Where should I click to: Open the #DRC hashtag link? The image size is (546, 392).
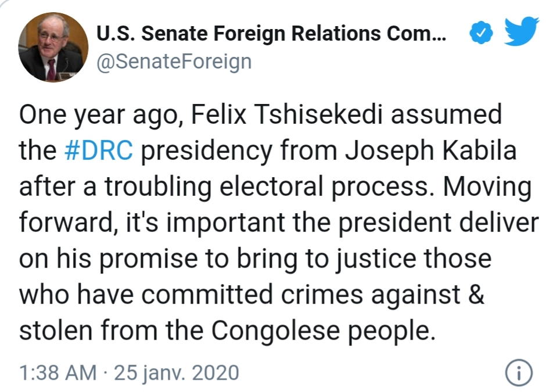point(99,150)
